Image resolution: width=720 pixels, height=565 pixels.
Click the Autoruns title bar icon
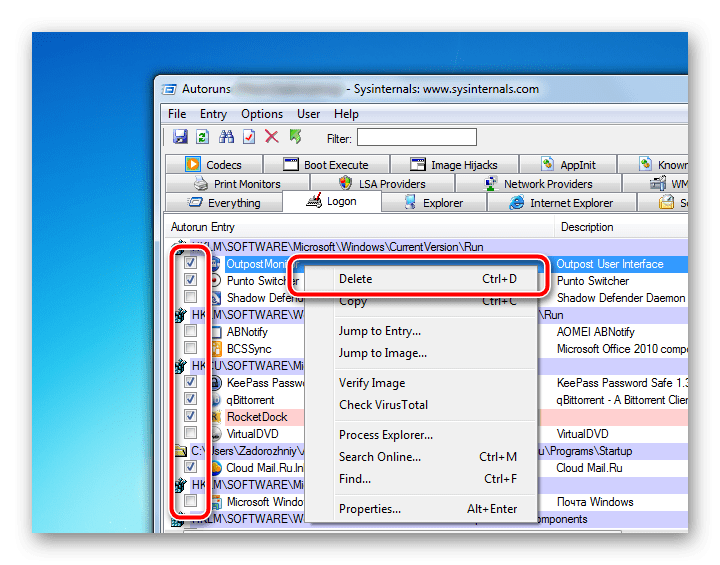[x=169, y=89]
